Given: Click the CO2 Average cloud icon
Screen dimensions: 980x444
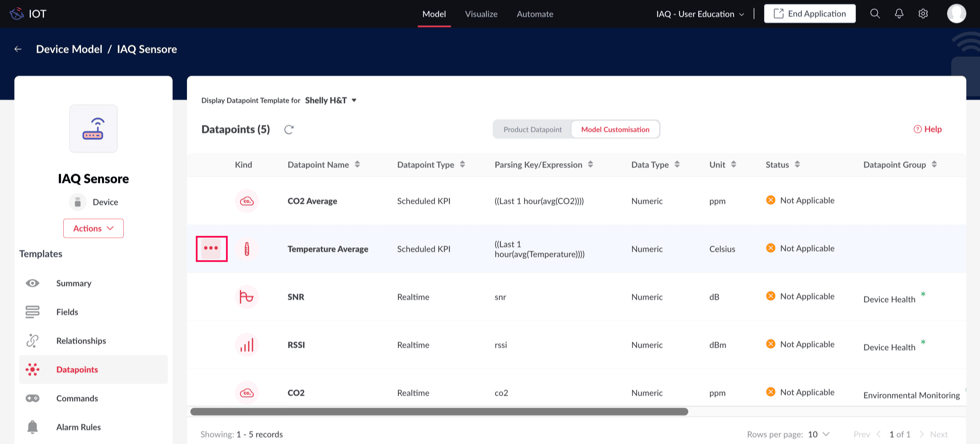Looking at the screenshot, I should 247,201.
